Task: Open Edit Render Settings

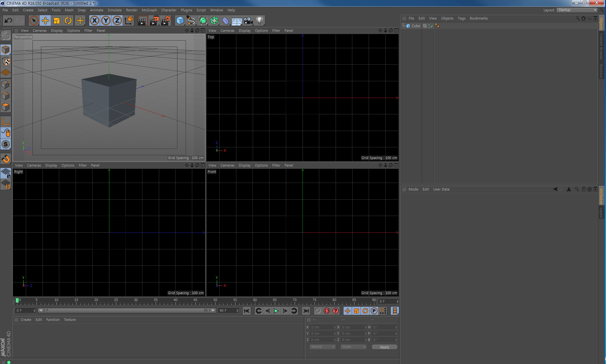Action: coord(166,21)
